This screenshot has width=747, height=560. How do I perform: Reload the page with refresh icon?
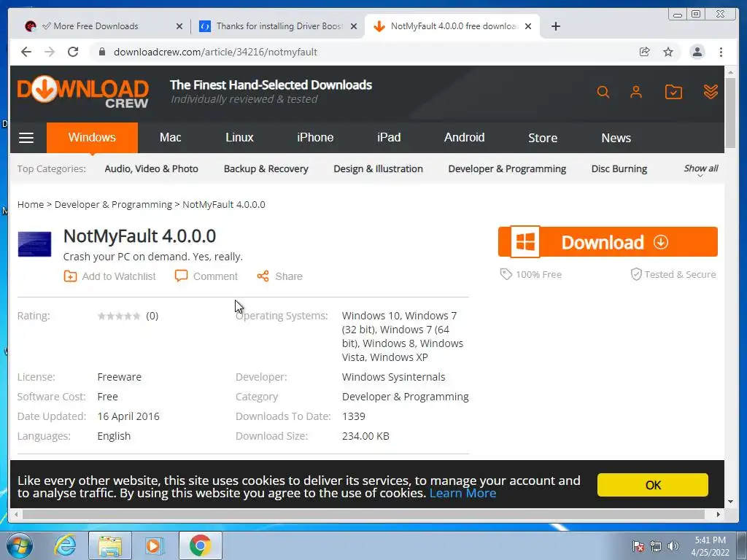tap(73, 52)
